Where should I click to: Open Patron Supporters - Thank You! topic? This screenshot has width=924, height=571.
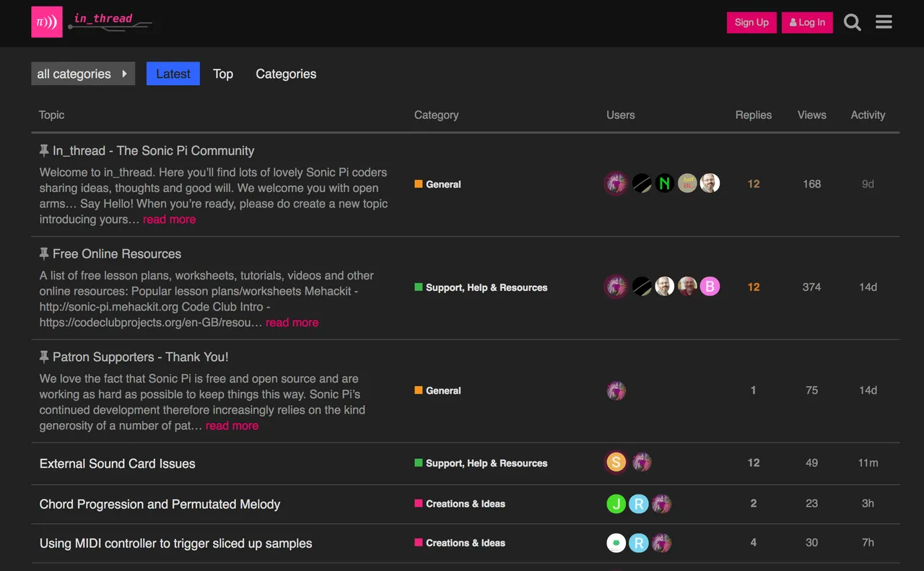pos(140,357)
